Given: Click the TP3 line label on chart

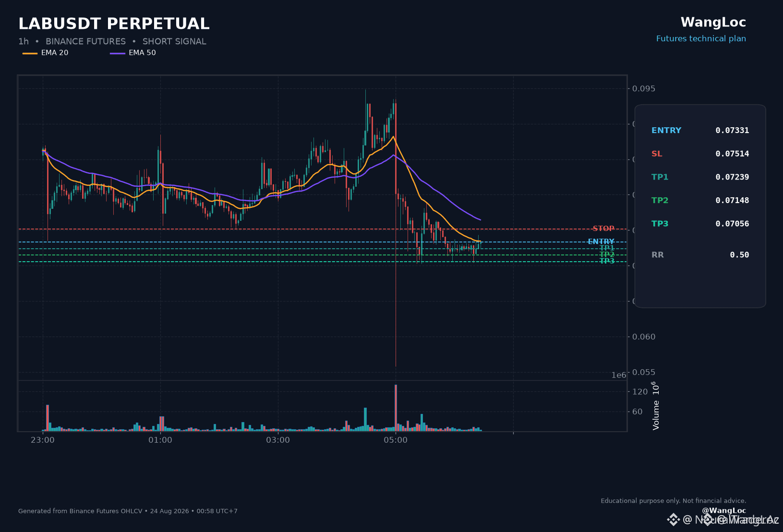Looking at the screenshot, I should [607, 261].
